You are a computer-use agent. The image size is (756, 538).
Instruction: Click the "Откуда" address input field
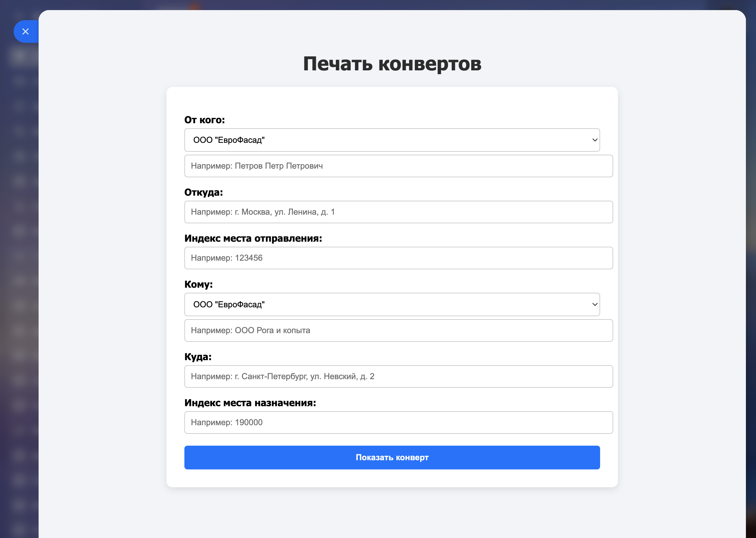tap(398, 212)
